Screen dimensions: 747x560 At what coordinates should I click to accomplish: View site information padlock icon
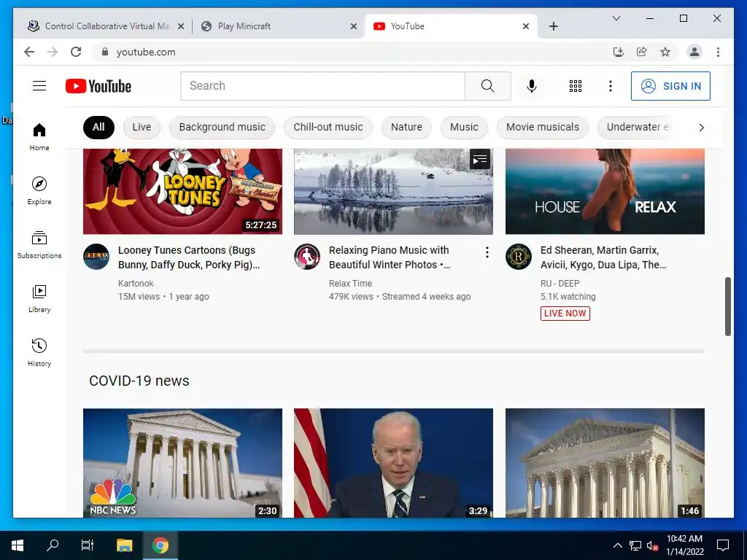pos(105,52)
